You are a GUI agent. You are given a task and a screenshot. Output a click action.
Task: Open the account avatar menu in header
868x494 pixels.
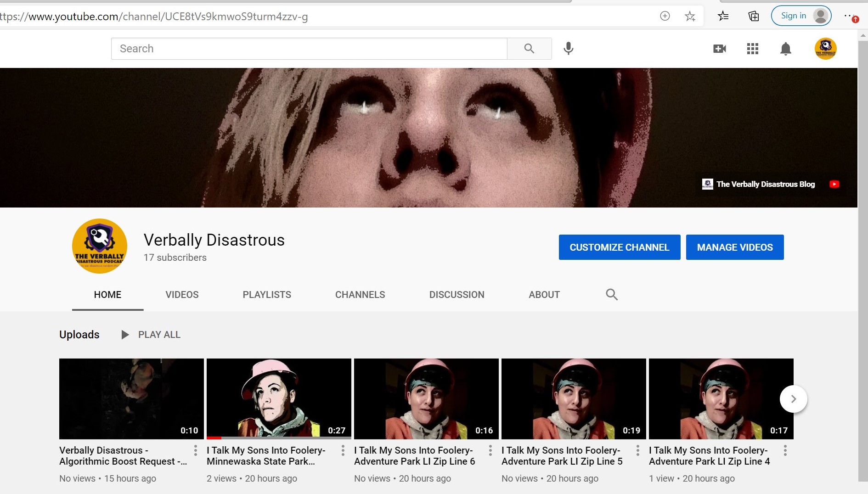tap(825, 49)
